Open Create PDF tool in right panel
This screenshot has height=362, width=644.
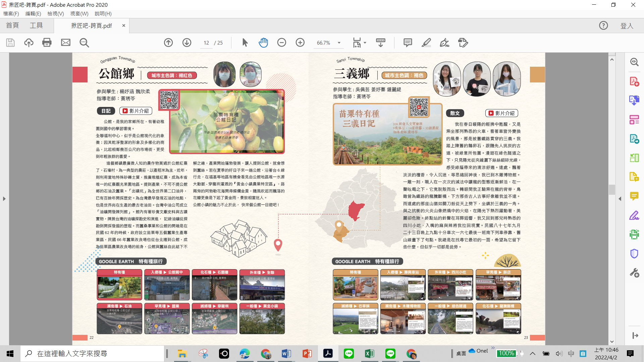634,81
